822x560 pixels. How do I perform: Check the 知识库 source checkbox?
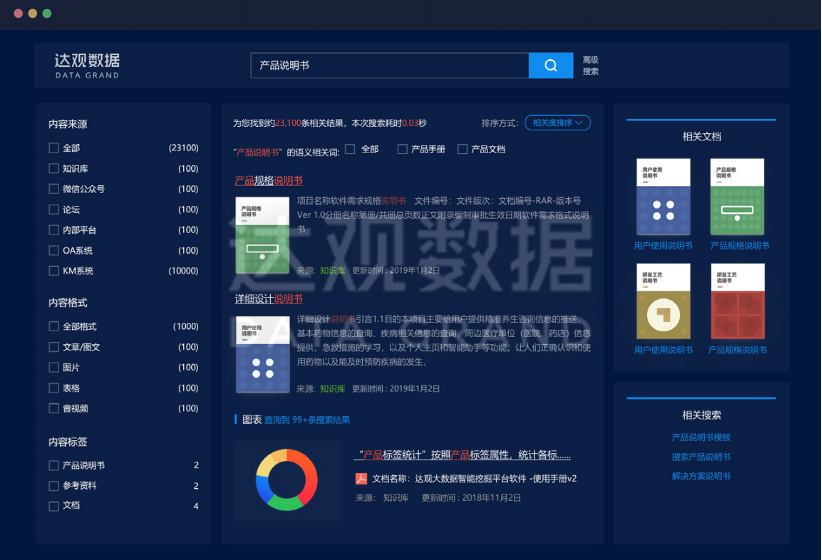coord(54,169)
